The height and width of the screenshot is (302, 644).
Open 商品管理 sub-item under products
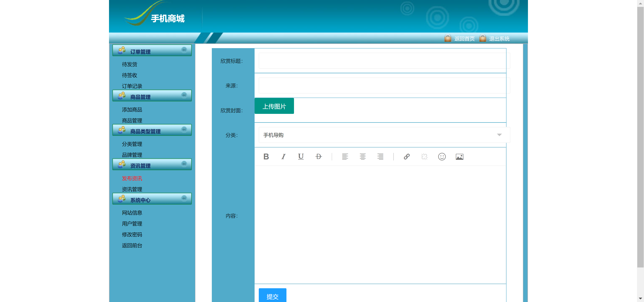(x=132, y=121)
